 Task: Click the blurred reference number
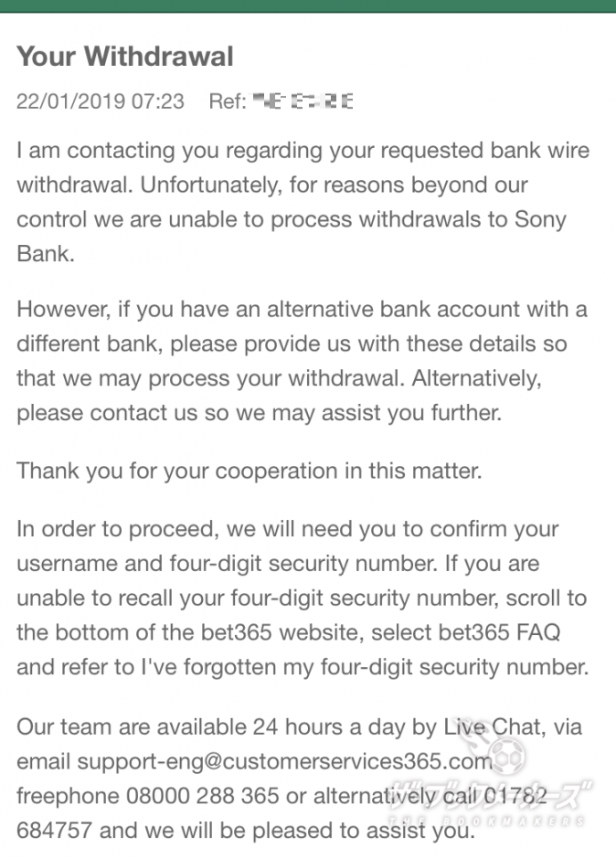pyautogui.click(x=303, y=101)
